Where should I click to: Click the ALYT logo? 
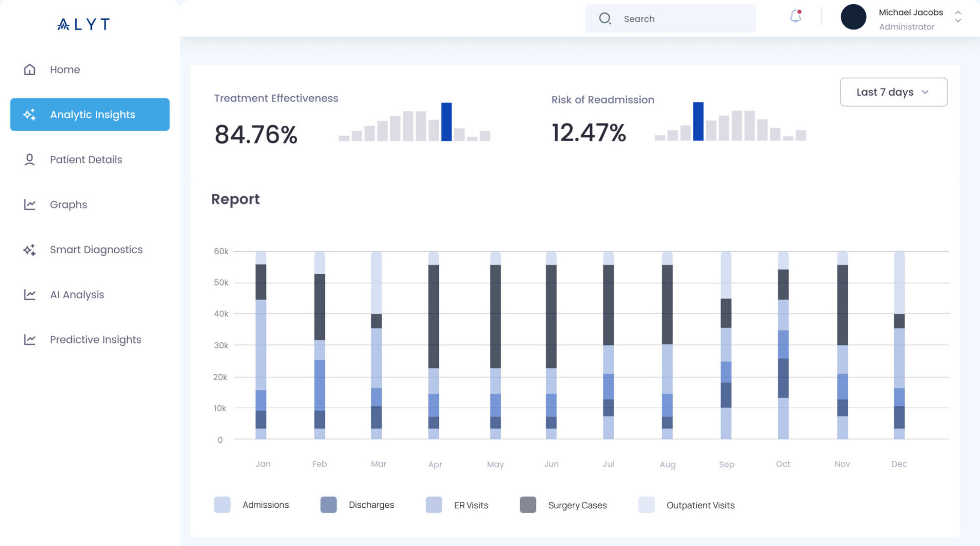click(x=84, y=24)
